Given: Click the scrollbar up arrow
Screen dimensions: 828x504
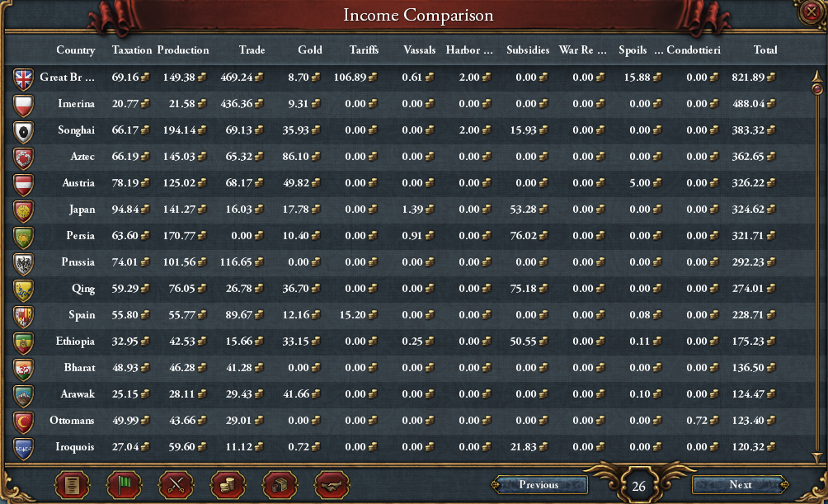Looking at the screenshot, I should 817,77.
